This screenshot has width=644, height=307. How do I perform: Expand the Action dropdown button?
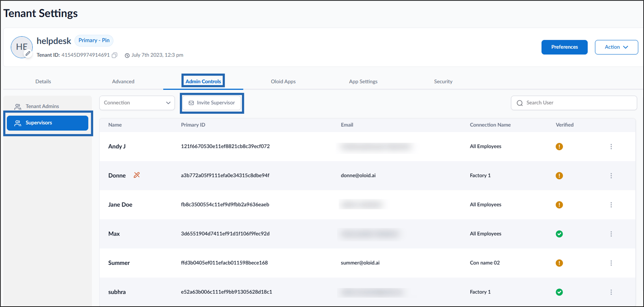click(616, 47)
